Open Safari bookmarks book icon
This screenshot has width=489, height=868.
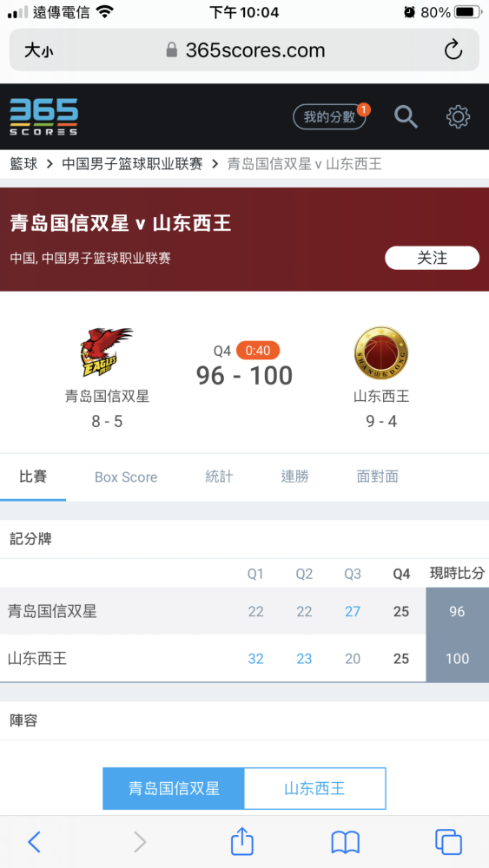(x=345, y=843)
